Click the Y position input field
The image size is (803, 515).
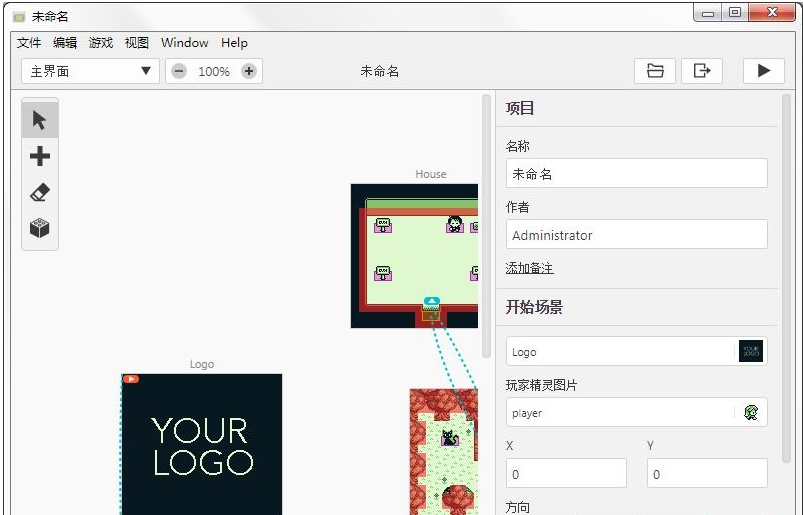coord(707,473)
